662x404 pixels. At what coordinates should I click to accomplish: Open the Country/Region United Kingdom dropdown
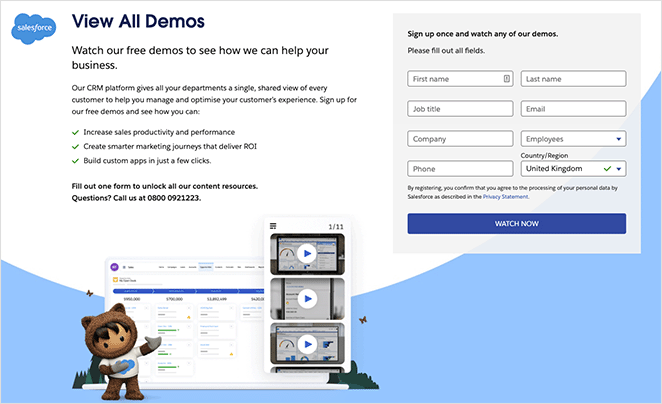pyautogui.click(x=573, y=168)
